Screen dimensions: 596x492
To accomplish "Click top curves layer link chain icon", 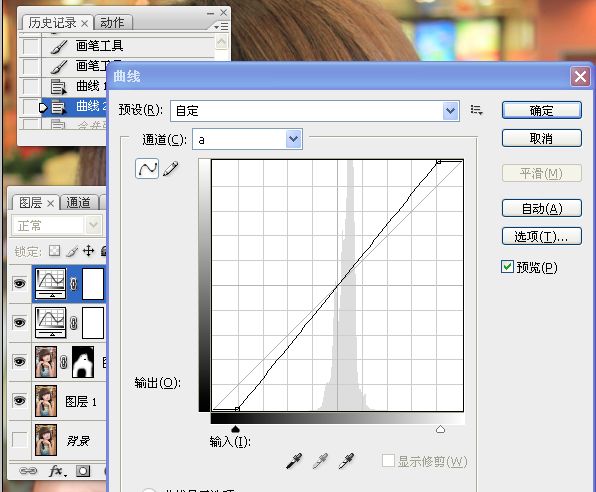I will [74, 284].
